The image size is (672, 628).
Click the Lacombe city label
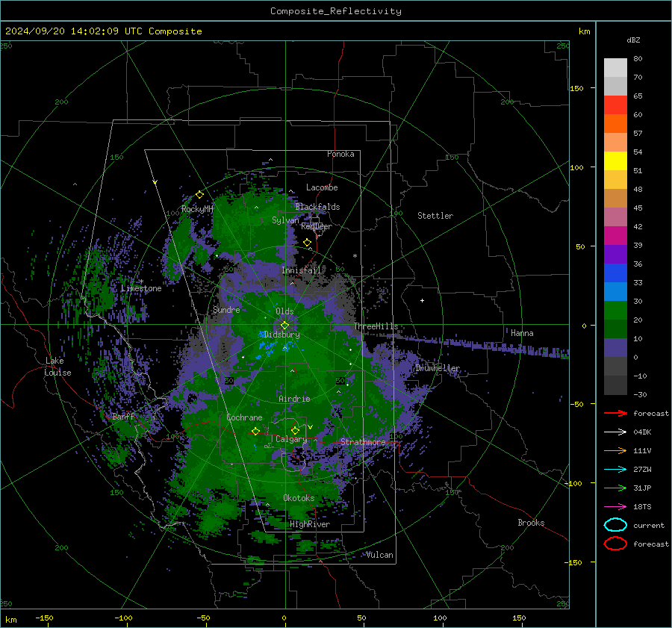tap(322, 187)
